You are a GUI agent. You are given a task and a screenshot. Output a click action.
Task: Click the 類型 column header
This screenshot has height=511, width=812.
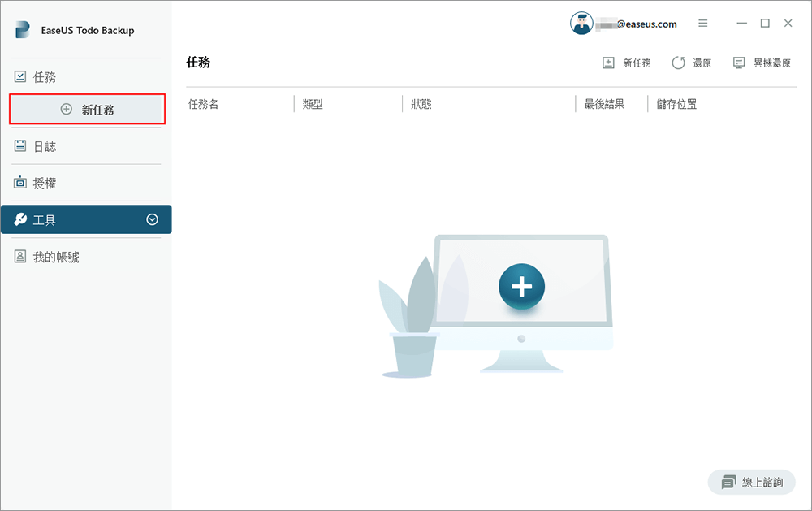click(313, 103)
